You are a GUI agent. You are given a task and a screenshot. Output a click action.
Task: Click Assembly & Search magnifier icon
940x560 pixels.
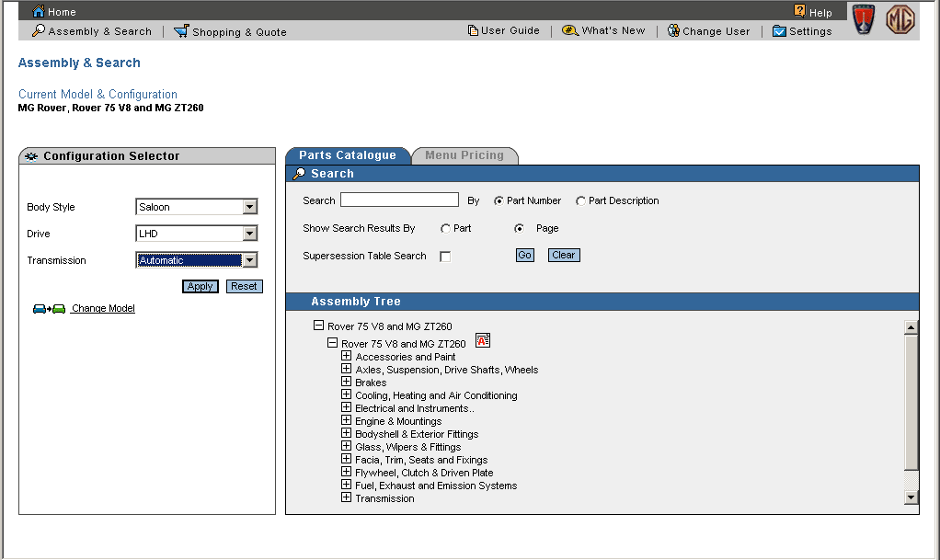click(39, 30)
